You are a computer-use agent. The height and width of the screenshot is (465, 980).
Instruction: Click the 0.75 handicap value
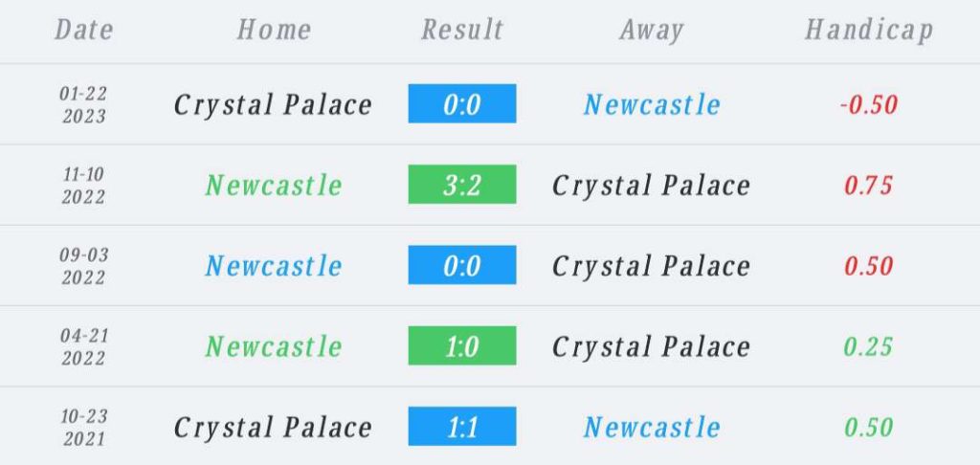(869, 186)
